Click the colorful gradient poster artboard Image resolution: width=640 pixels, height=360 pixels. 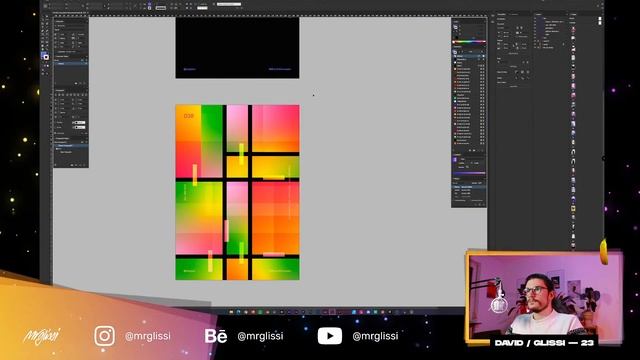[x=237, y=192]
